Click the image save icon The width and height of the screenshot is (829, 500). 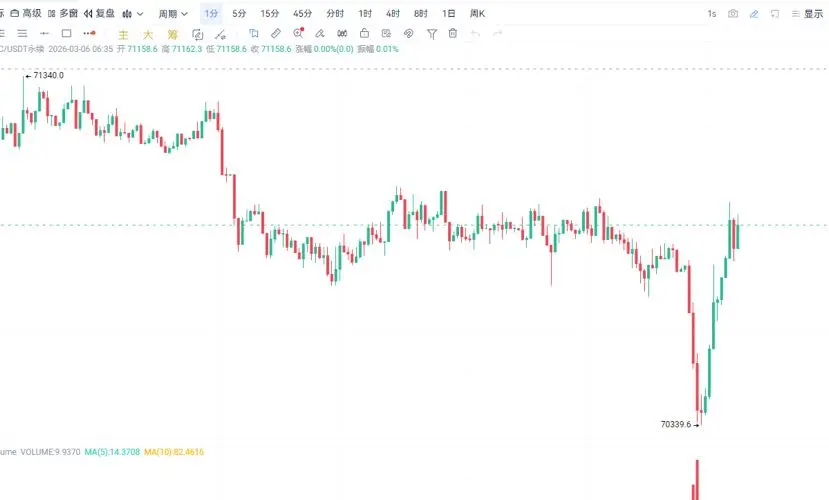tap(386, 34)
